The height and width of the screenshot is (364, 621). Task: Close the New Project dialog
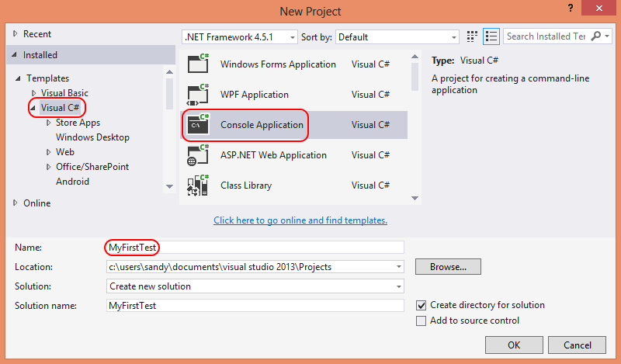pyautogui.click(x=598, y=8)
